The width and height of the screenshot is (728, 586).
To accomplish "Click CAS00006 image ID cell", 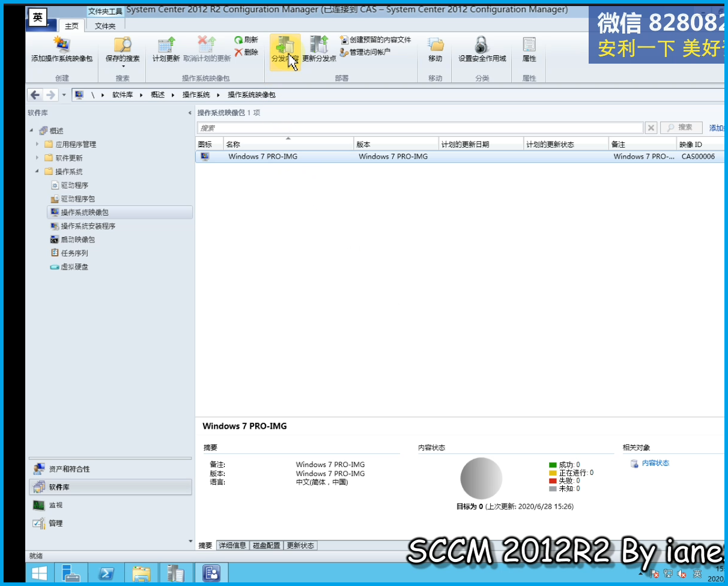I will [x=698, y=157].
